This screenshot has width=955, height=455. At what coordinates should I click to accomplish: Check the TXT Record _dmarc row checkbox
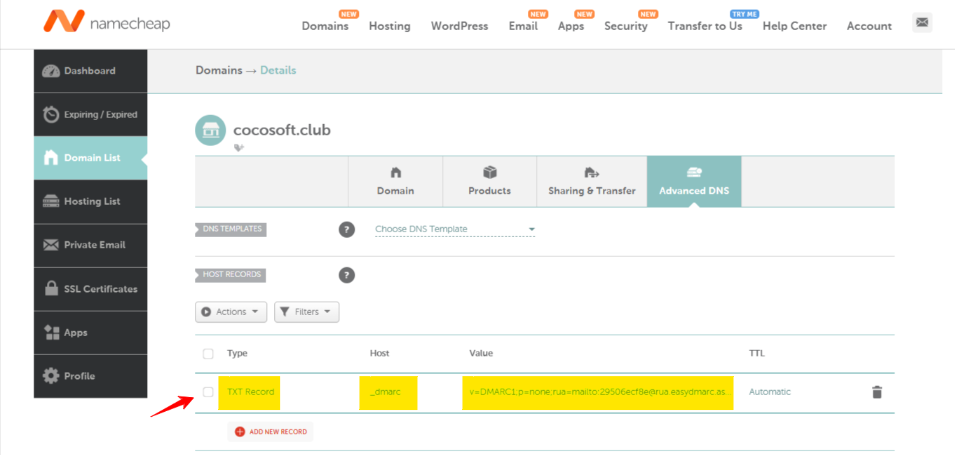208,392
